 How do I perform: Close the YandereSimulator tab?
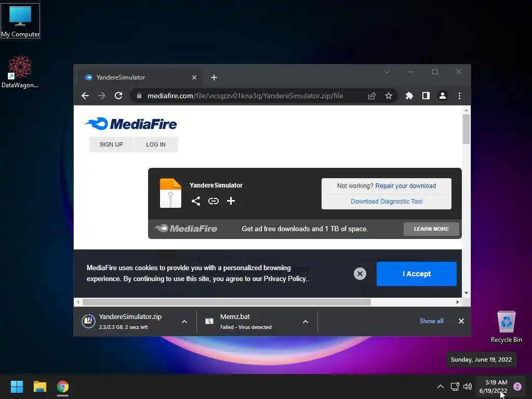click(x=194, y=77)
